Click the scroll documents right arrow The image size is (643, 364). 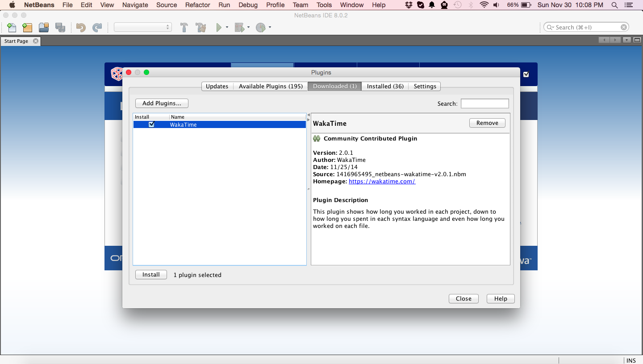point(615,40)
